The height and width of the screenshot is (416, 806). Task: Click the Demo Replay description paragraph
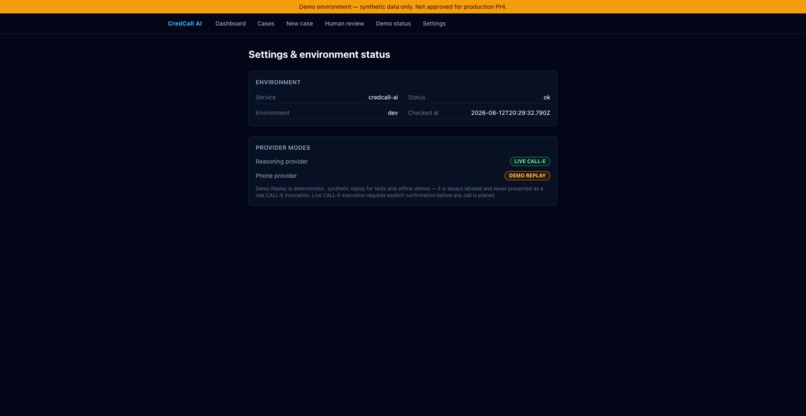(x=399, y=192)
